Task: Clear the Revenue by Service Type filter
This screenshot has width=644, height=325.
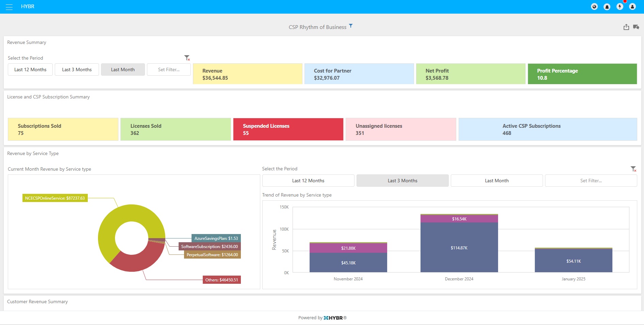Action: (634, 169)
